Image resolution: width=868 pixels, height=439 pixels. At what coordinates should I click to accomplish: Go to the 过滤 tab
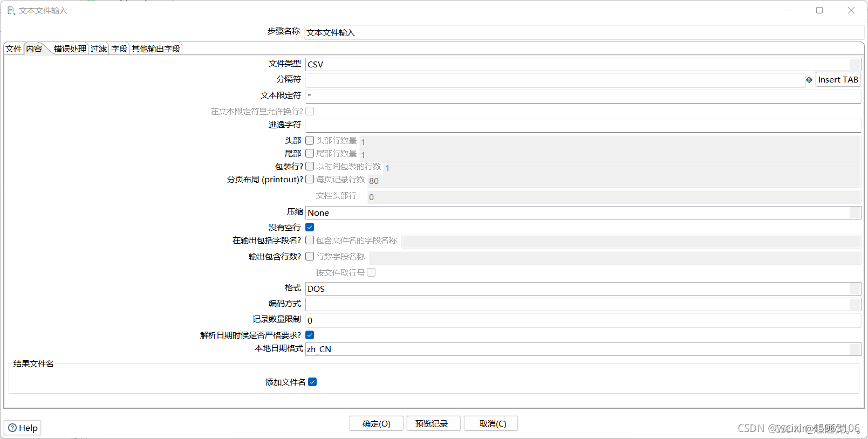tap(99, 49)
